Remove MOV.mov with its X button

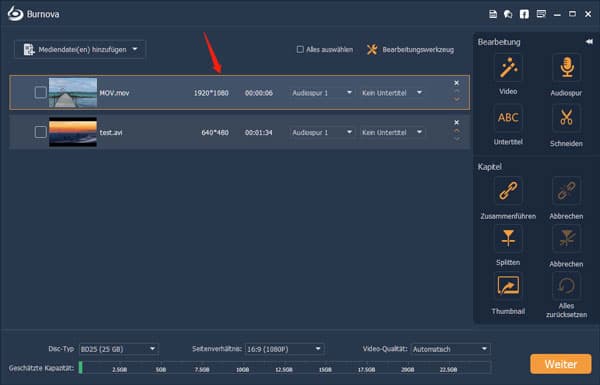pos(457,83)
